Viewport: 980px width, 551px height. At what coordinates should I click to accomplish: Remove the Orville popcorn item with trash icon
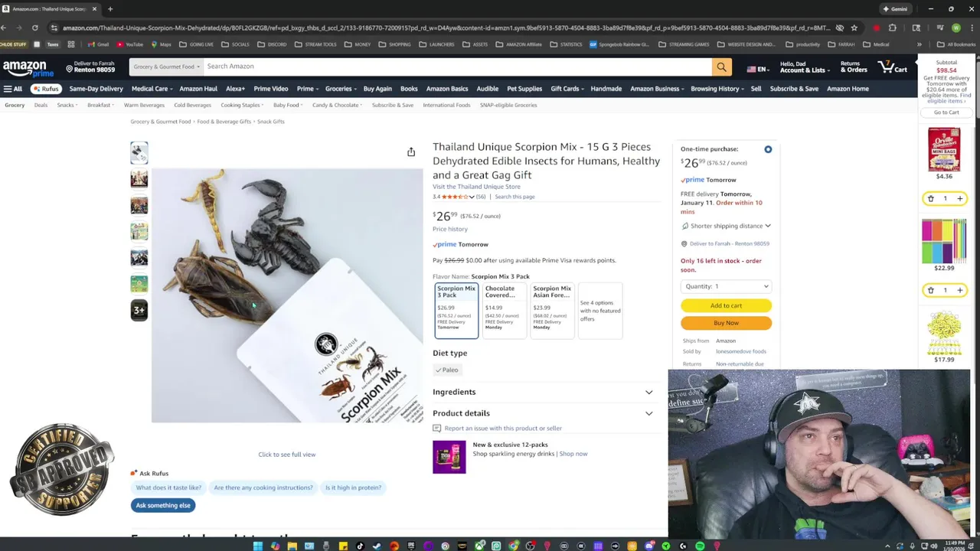click(931, 198)
